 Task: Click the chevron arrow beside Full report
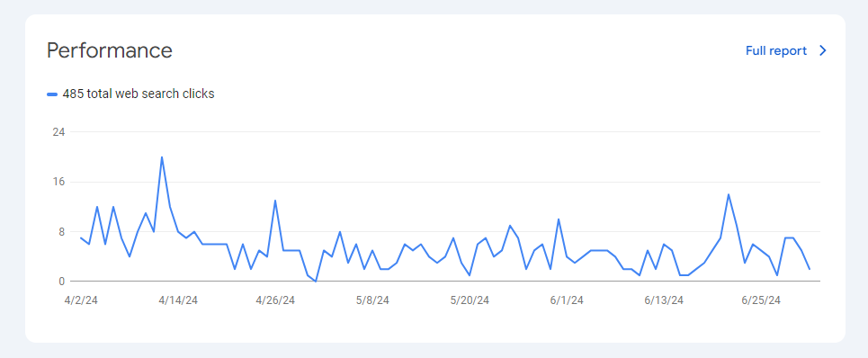(823, 51)
